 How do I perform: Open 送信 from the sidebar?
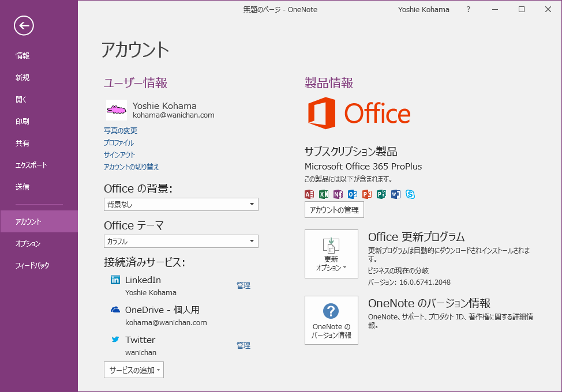pos(39,187)
